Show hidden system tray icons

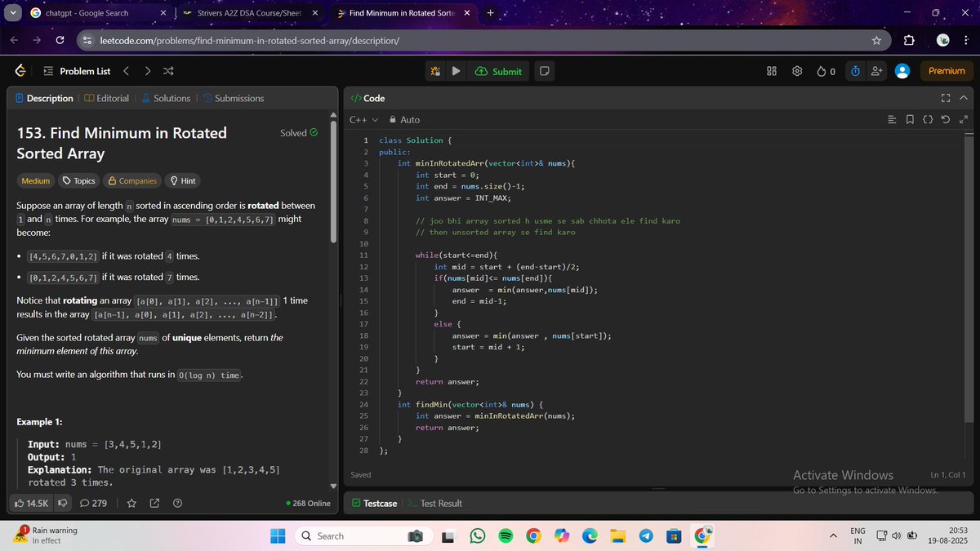click(x=833, y=535)
